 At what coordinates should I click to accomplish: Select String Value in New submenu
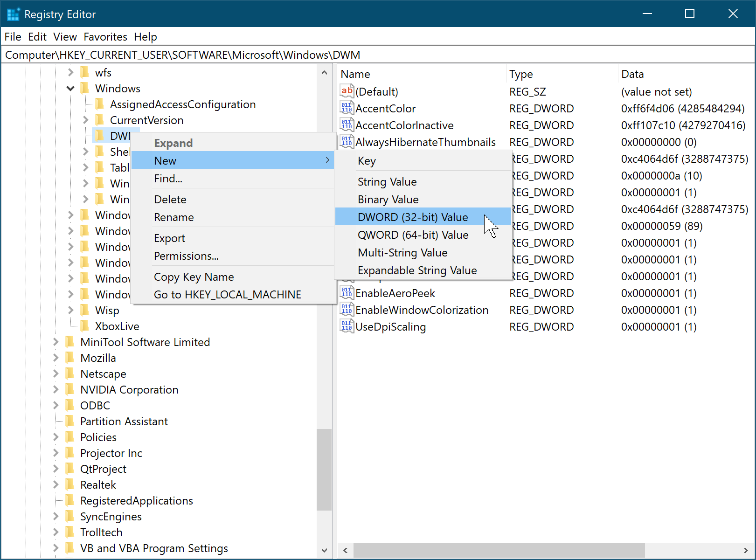[423, 181]
